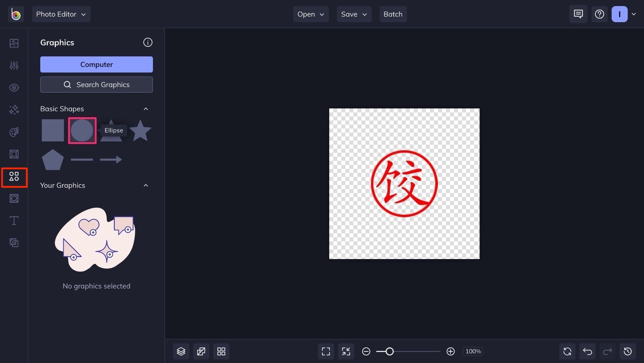This screenshot has width=644, height=363.
Task: Open the Text tool panel
Action: (14, 220)
